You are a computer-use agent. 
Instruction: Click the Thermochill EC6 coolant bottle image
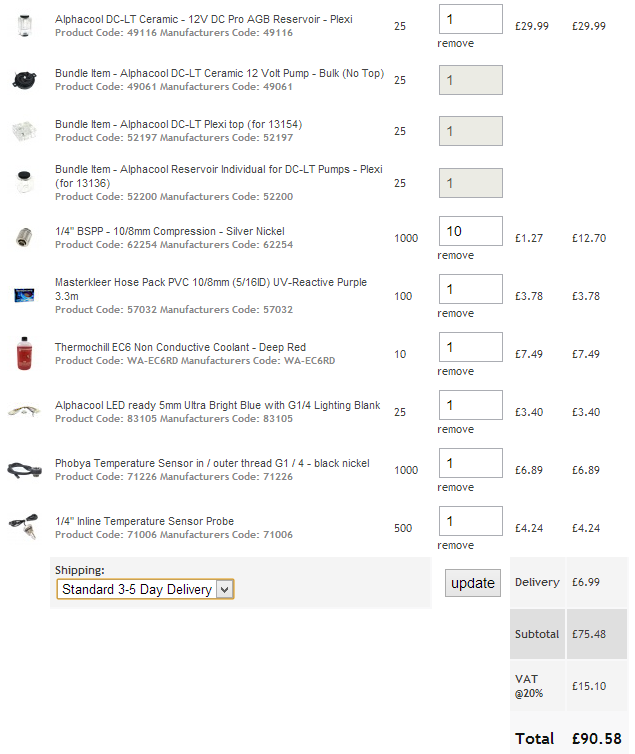coord(24,353)
